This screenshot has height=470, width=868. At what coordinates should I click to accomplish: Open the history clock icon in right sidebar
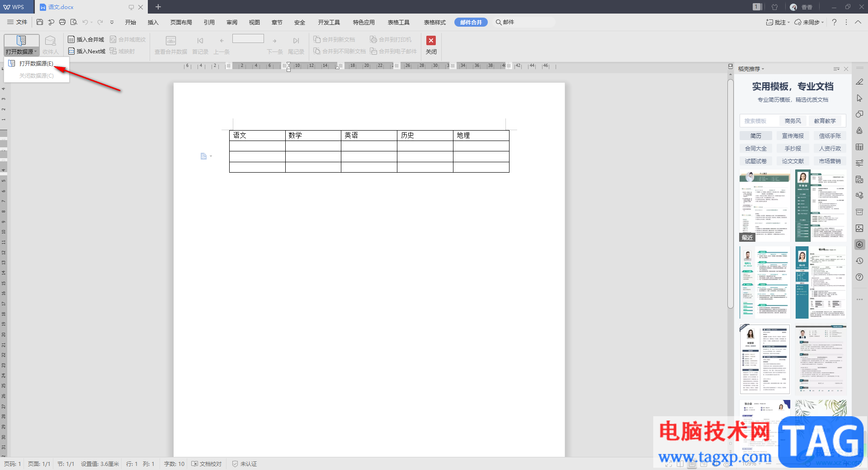click(859, 261)
